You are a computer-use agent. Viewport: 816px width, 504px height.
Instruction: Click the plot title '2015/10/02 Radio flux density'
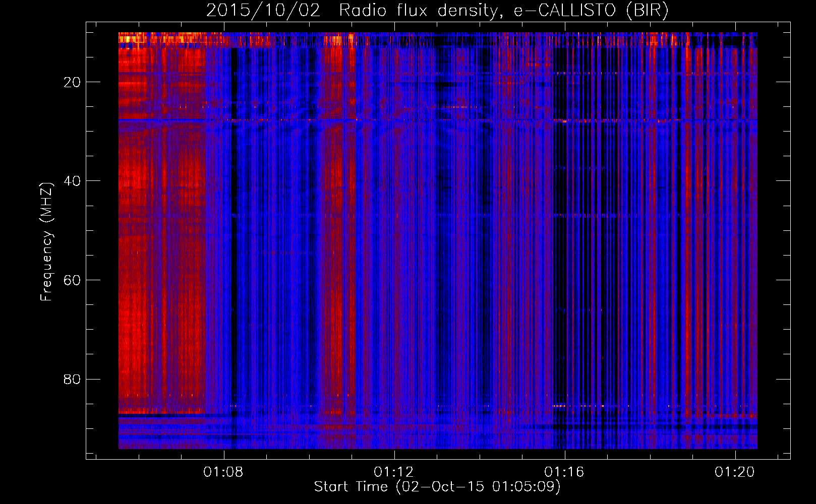pyautogui.click(x=437, y=11)
